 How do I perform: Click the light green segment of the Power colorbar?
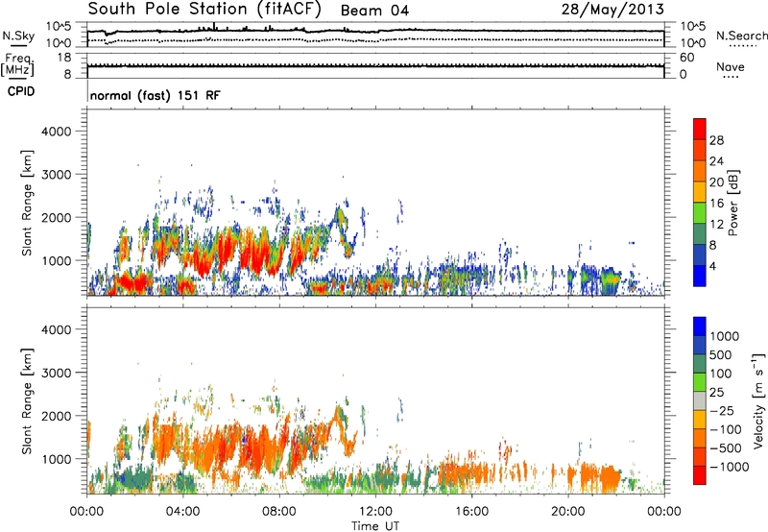[700, 212]
